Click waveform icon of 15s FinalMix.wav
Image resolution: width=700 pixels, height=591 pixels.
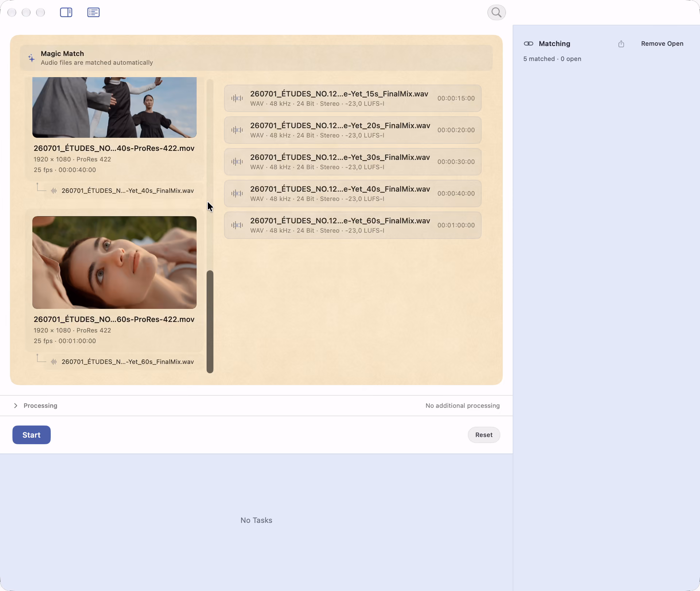pos(237,98)
